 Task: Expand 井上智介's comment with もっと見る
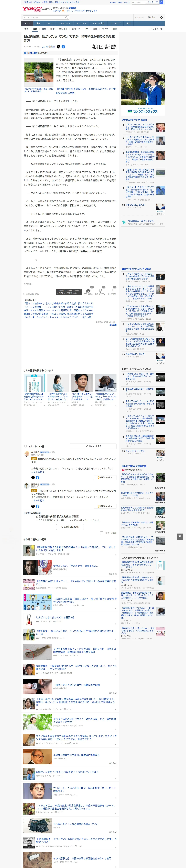[38, 472]
